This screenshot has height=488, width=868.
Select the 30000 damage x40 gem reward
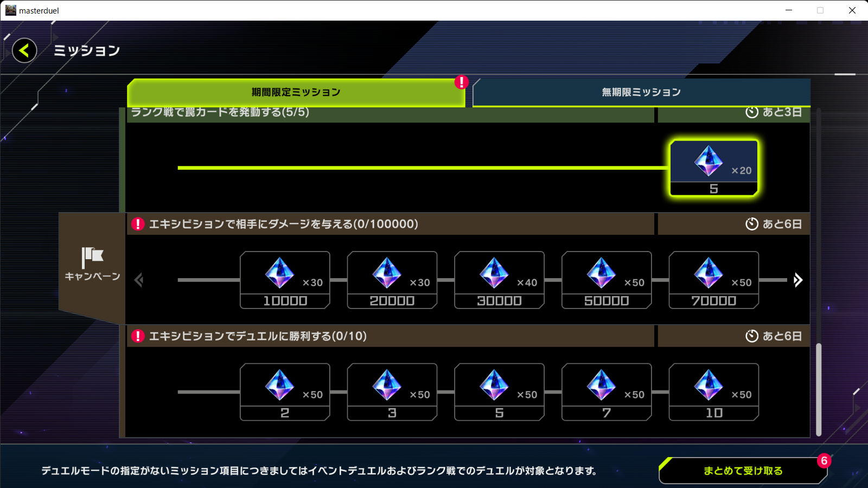pyautogui.click(x=499, y=280)
